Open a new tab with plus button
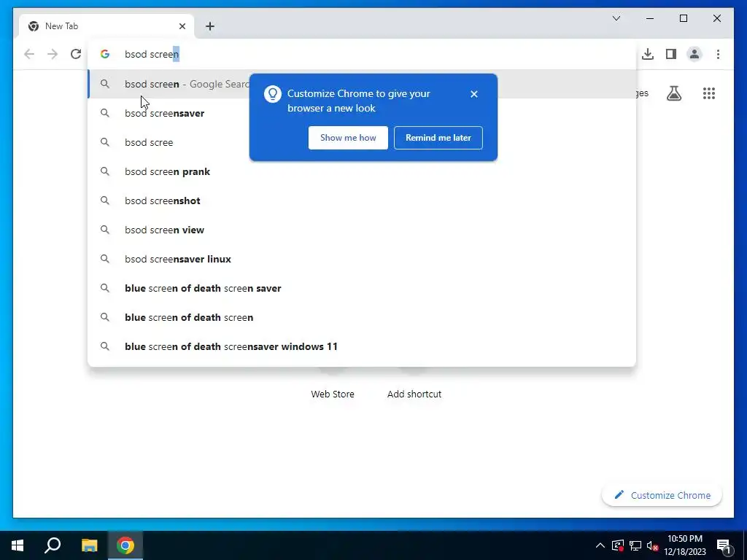 [210, 26]
